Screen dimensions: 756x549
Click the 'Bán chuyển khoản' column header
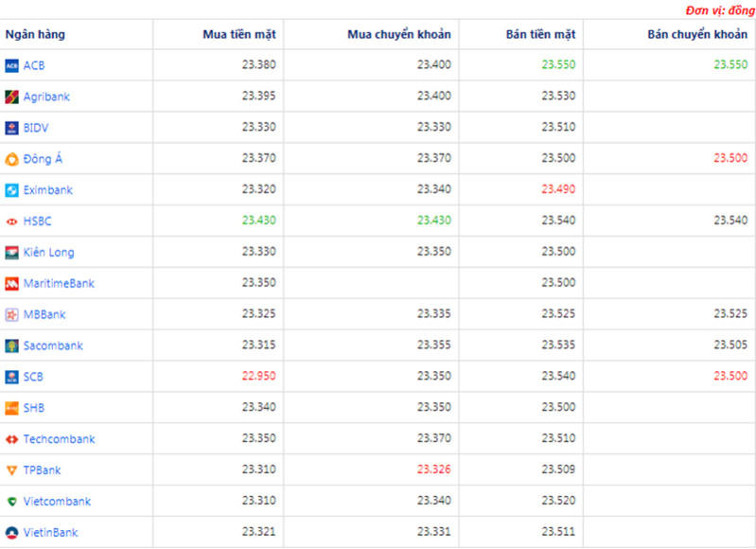pyautogui.click(x=698, y=35)
